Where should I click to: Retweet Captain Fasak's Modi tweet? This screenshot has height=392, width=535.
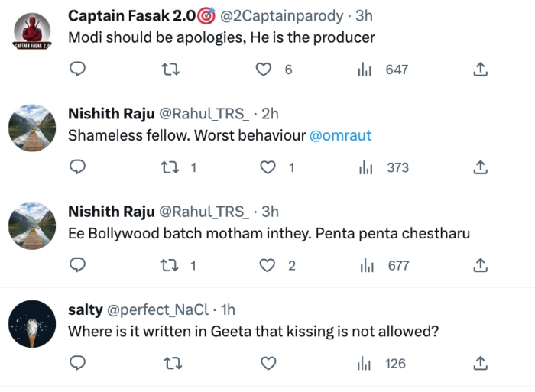pos(173,70)
